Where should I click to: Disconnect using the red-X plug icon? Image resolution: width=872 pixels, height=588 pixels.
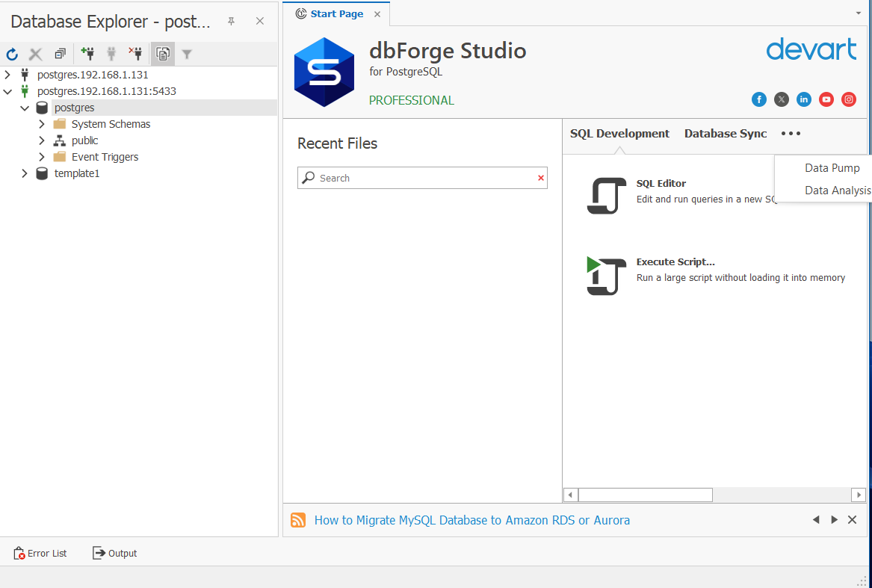click(x=135, y=54)
